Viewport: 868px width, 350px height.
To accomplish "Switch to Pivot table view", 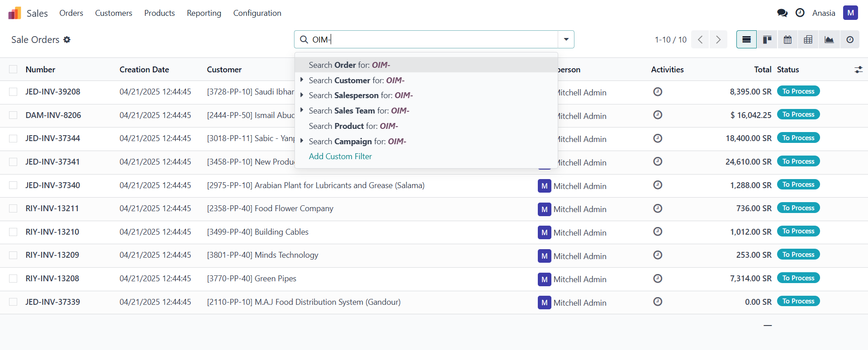I will coord(808,40).
